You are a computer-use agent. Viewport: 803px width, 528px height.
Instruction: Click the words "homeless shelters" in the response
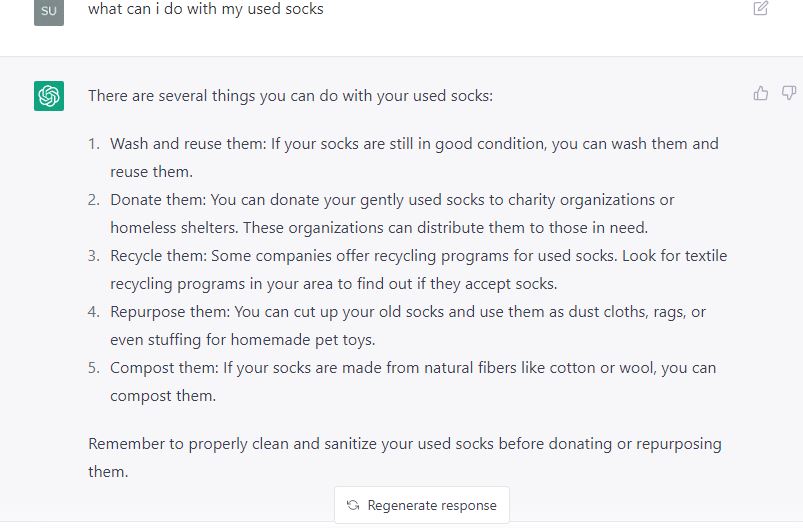pos(170,228)
